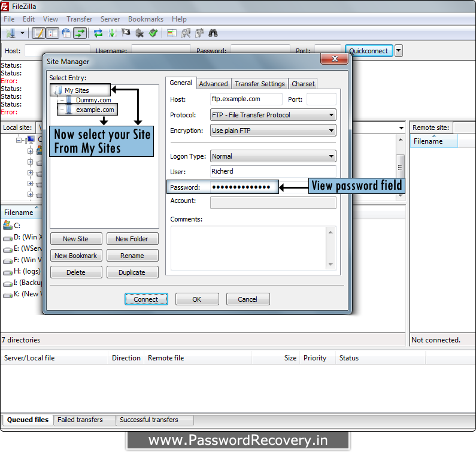Click the New Bookmark button
The image size is (476, 452).
pos(76,256)
